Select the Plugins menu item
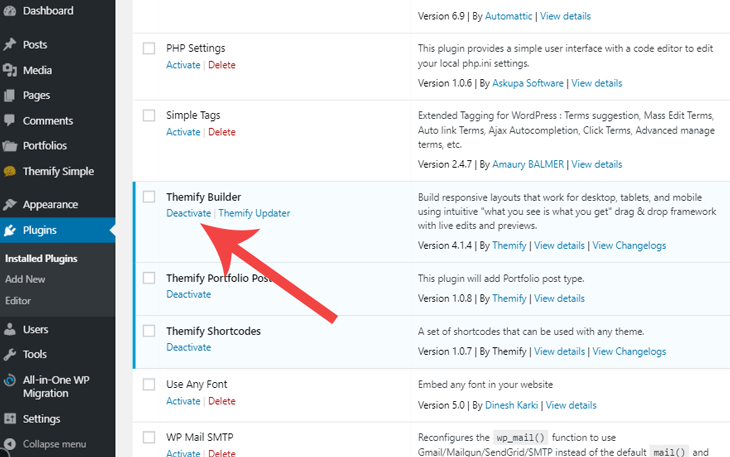 click(40, 230)
